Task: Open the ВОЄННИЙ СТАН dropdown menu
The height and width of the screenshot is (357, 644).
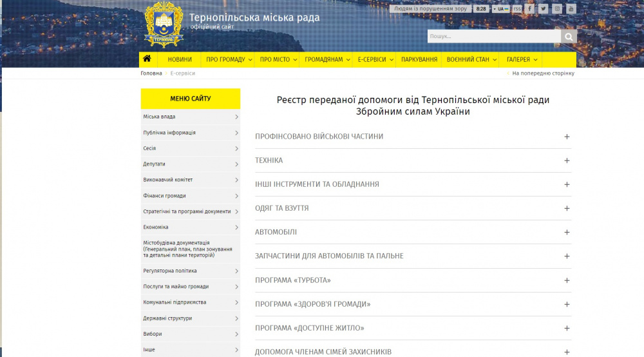Action: click(x=471, y=59)
